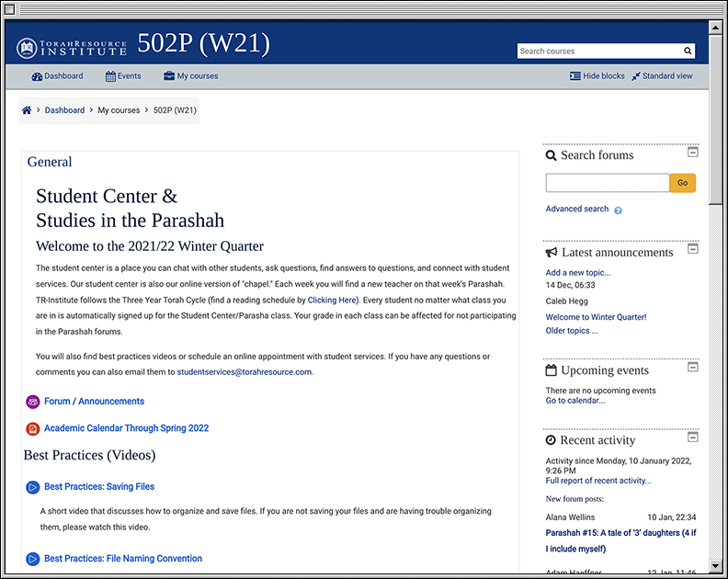This screenshot has width=728, height=579.
Task: Click the Saving Files video play icon
Action: tap(33, 487)
